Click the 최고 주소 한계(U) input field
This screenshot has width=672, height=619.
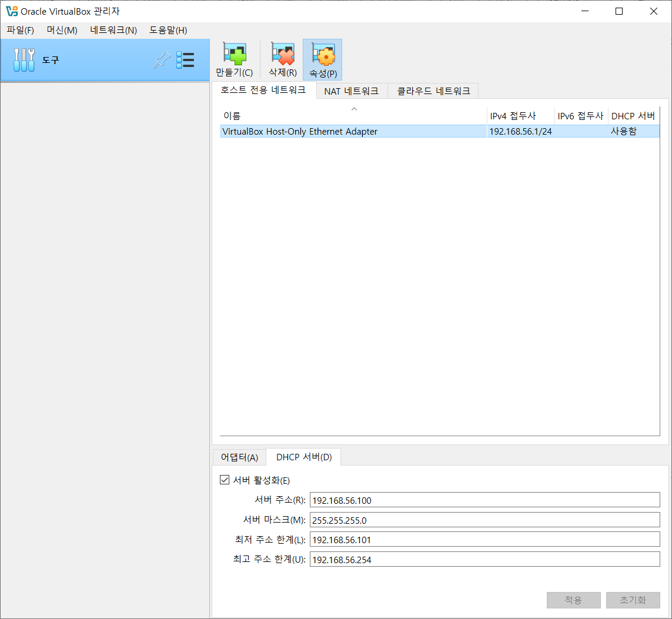(484, 560)
